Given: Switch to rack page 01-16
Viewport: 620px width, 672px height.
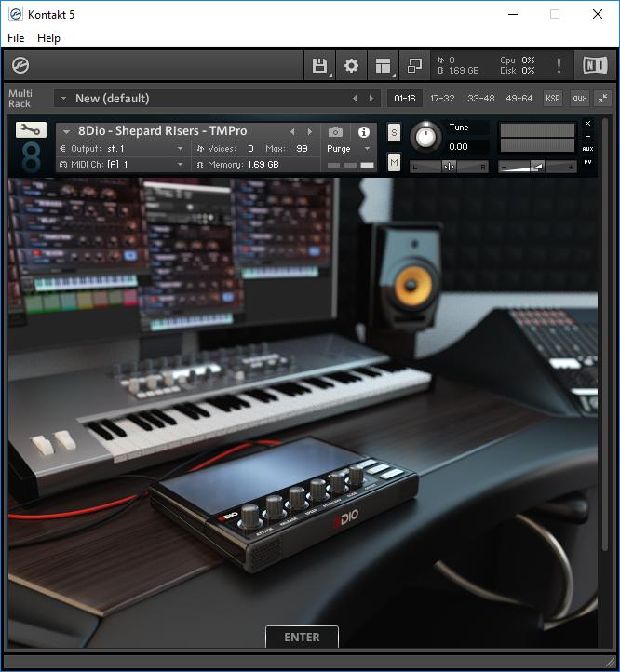Looking at the screenshot, I should 405,98.
